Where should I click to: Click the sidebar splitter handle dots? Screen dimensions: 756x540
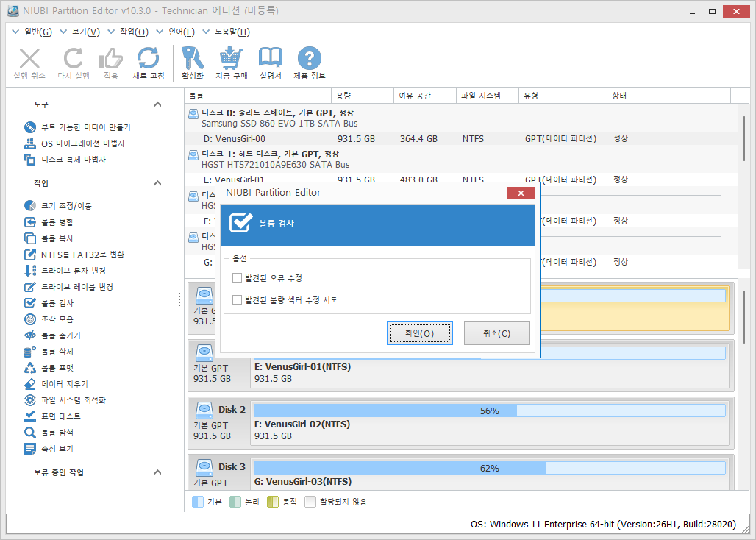(x=179, y=299)
